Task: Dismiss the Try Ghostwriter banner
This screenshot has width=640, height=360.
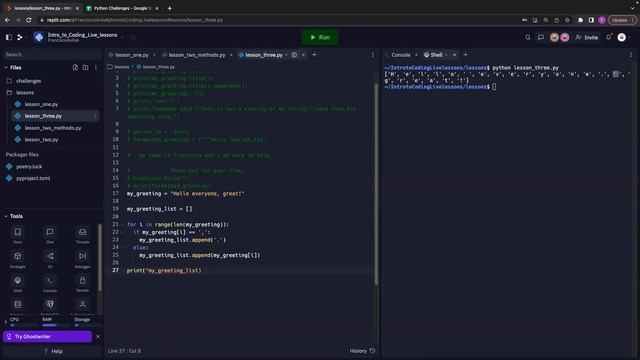Action: point(98,336)
